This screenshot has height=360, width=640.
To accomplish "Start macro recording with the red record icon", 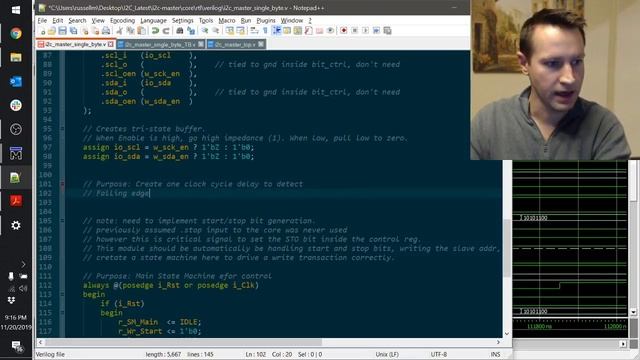I will click(x=344, y=31).
